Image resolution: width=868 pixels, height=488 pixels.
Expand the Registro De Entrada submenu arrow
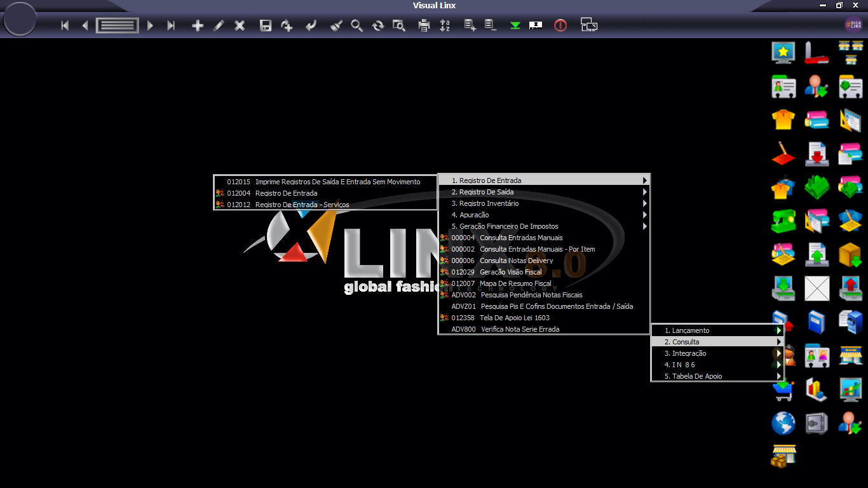click(x=645, y=180)
